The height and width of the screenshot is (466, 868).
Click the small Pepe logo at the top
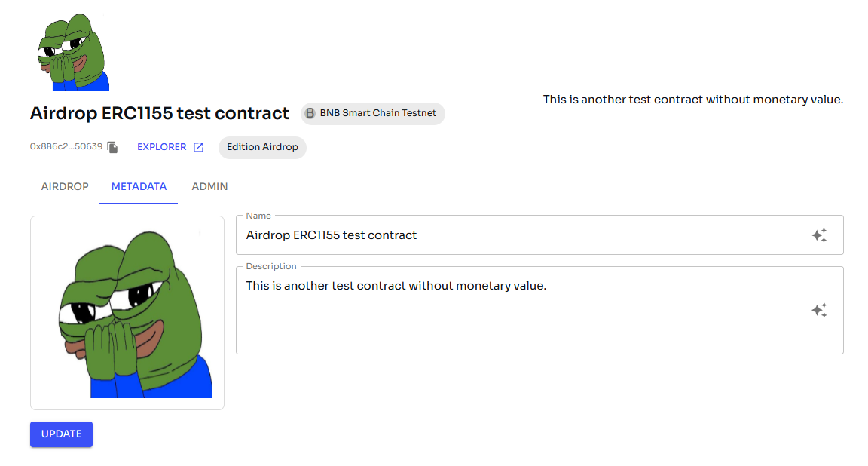click(73, 52)
